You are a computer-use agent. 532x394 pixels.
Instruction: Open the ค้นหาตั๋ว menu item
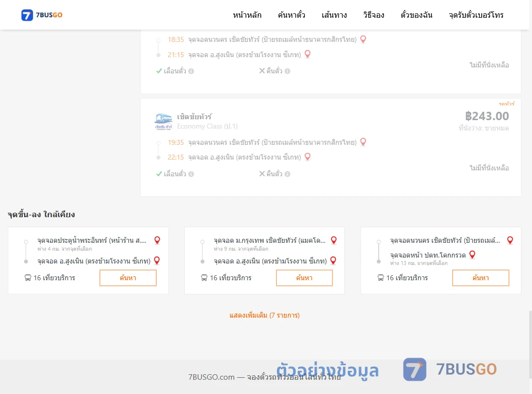[x=292, y=15]
